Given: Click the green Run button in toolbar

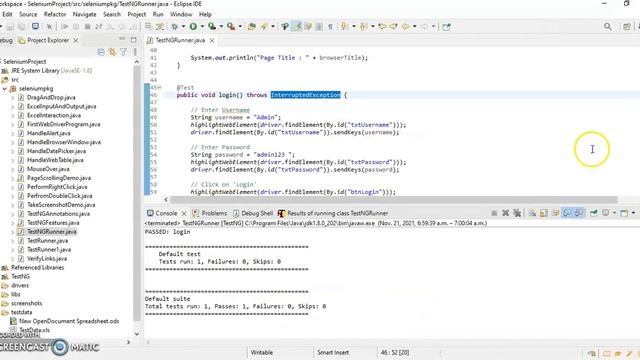Looking at the screenshot, I should [193, 27].
